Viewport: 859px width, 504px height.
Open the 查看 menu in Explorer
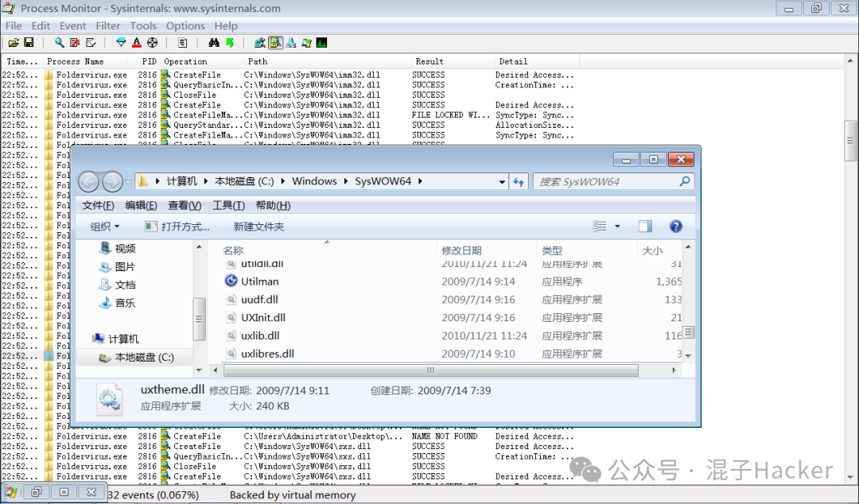[184, 205]
